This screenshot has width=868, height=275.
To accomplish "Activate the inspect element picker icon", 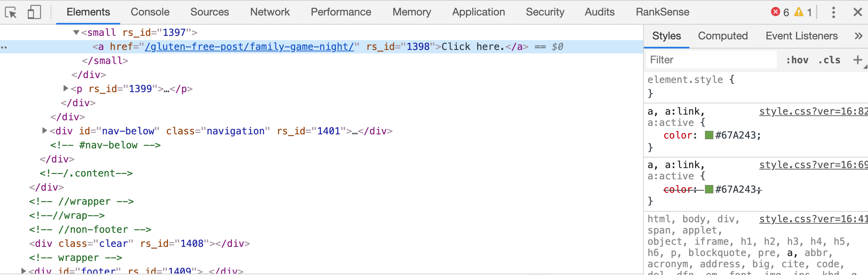I will (11, 13).
